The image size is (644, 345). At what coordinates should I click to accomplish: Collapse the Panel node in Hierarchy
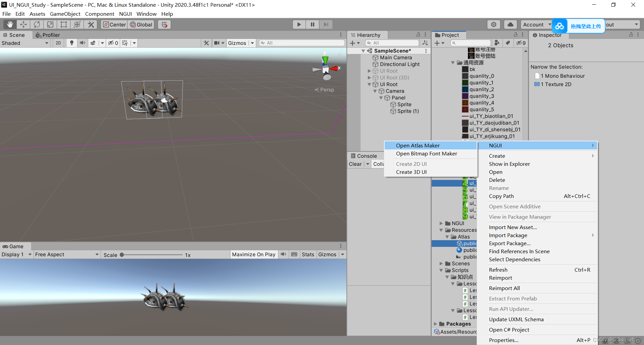coord(381,98)
